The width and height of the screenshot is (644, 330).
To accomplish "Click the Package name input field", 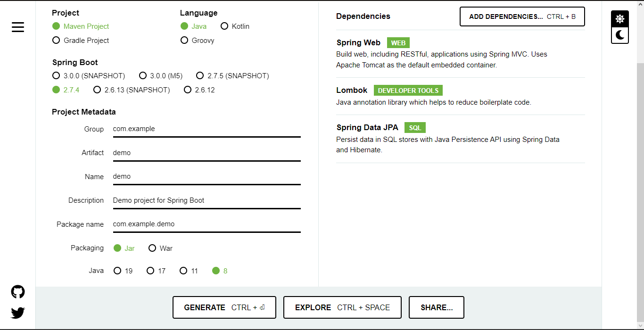I will pyautogui.click(x=206, y=224).
